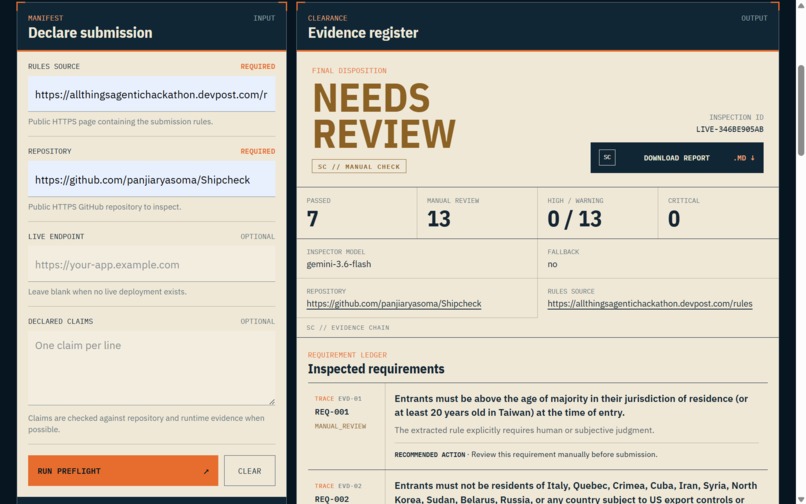Image resolution: width=806 pixels, height=504 pixels.
Task: Click the down arrow on Download Report
Action: pos(753,158)
